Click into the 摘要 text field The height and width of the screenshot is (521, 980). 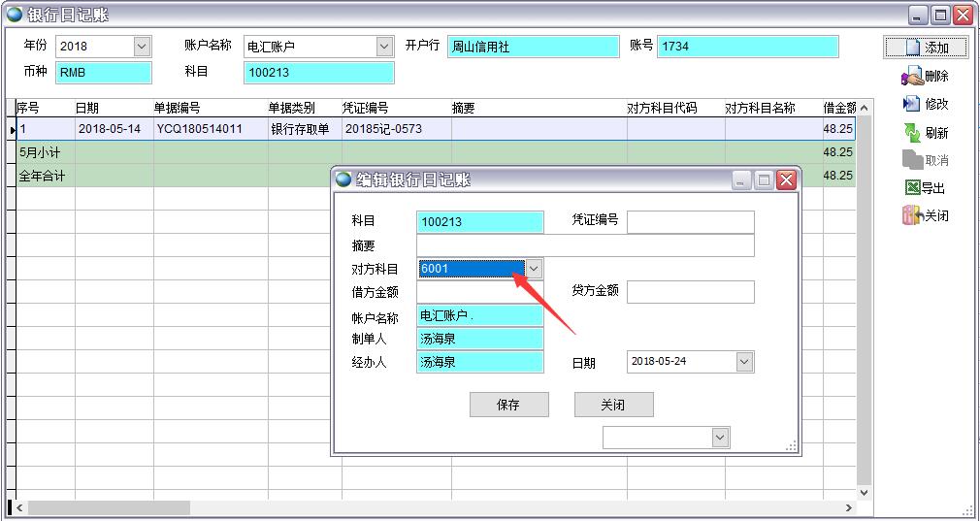584,245
